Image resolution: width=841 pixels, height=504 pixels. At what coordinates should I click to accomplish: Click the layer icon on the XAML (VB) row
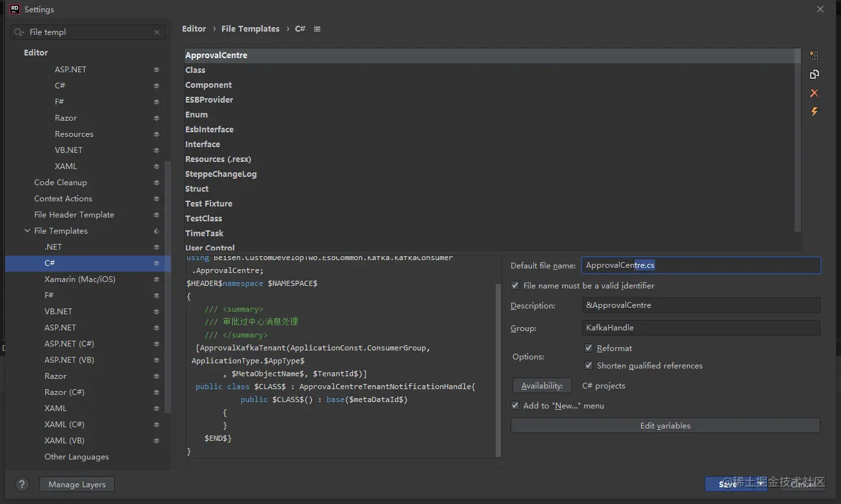pyautogui.click(x=156, y=441)
